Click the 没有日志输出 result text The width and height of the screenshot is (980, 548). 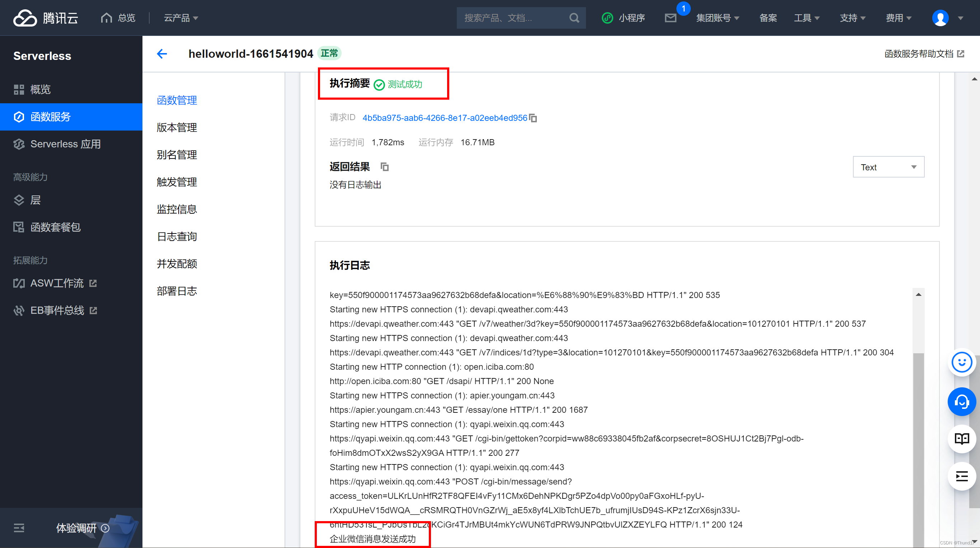(355, 185)
